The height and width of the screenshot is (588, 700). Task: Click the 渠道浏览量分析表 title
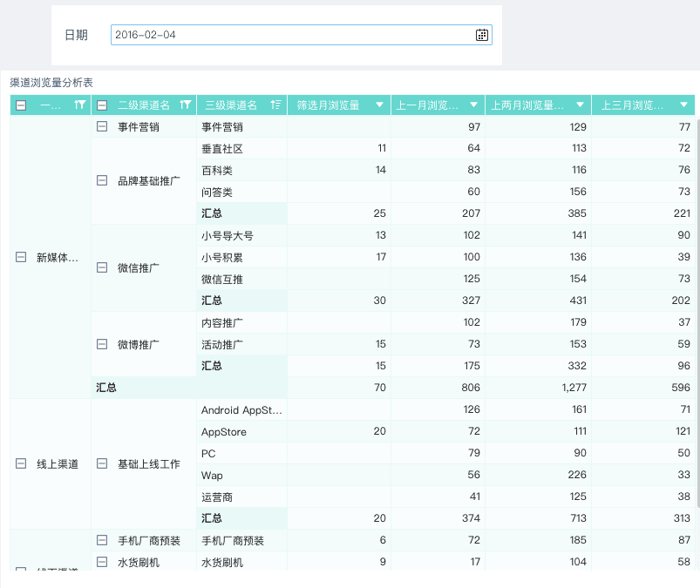click(x=51, y=83)
